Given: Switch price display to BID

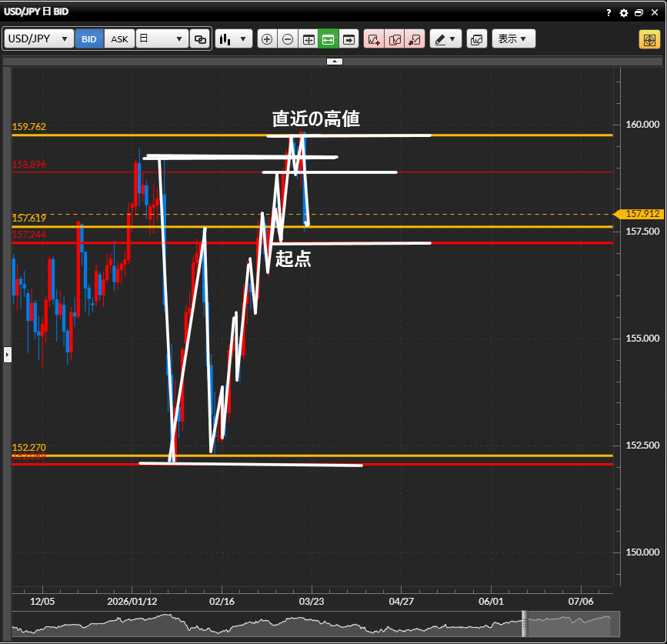Looking at the screenshot, I should coord(89,39).
